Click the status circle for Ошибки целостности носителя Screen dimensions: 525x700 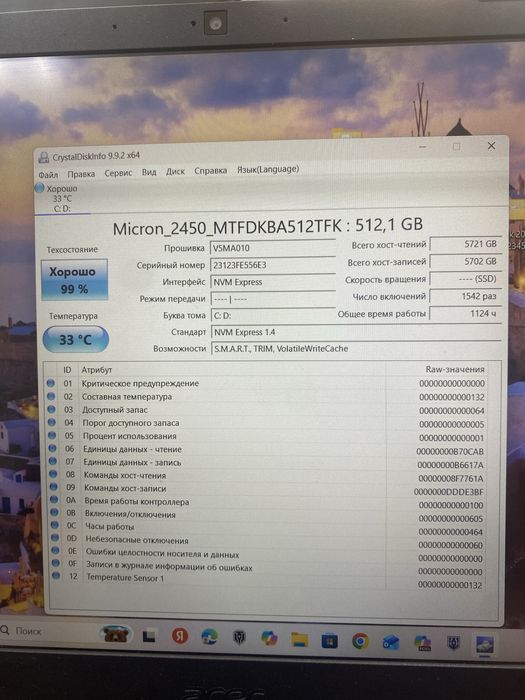55,551
